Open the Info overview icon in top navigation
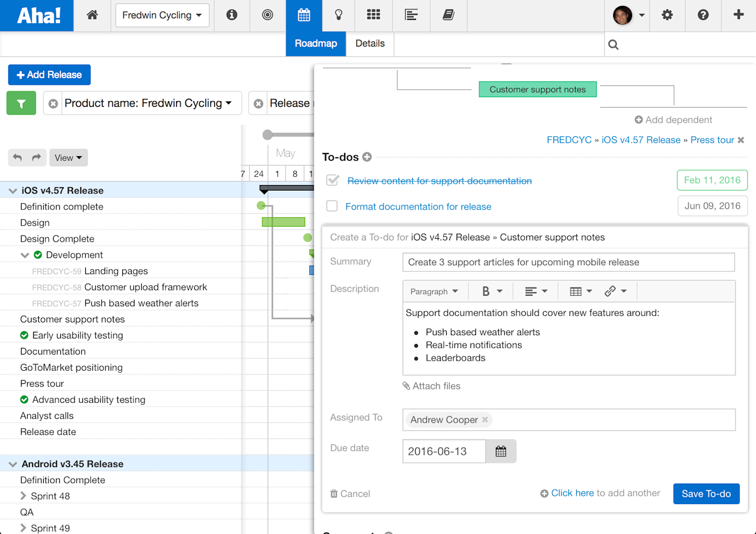 point(231,16)
